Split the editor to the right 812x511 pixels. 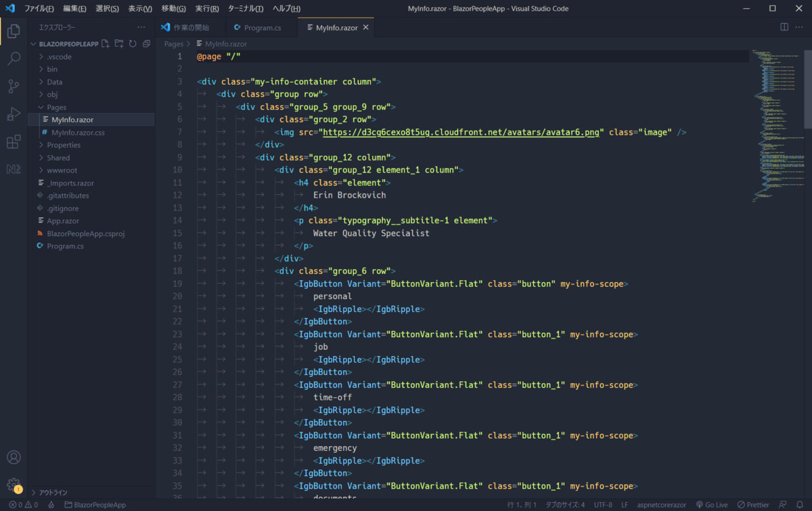pos(784,27)
